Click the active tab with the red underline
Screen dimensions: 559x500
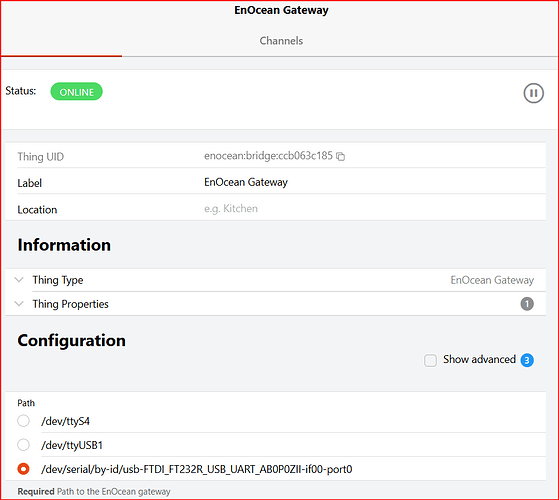coord(61,41)
